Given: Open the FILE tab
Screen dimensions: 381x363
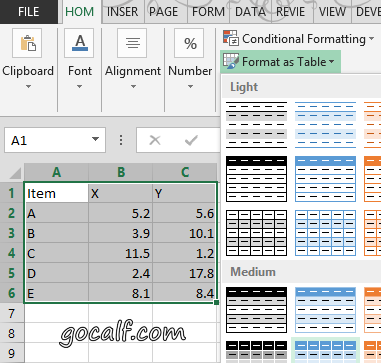Looking at the screenshot, I should pyautogui.click(x=29, y=12).
